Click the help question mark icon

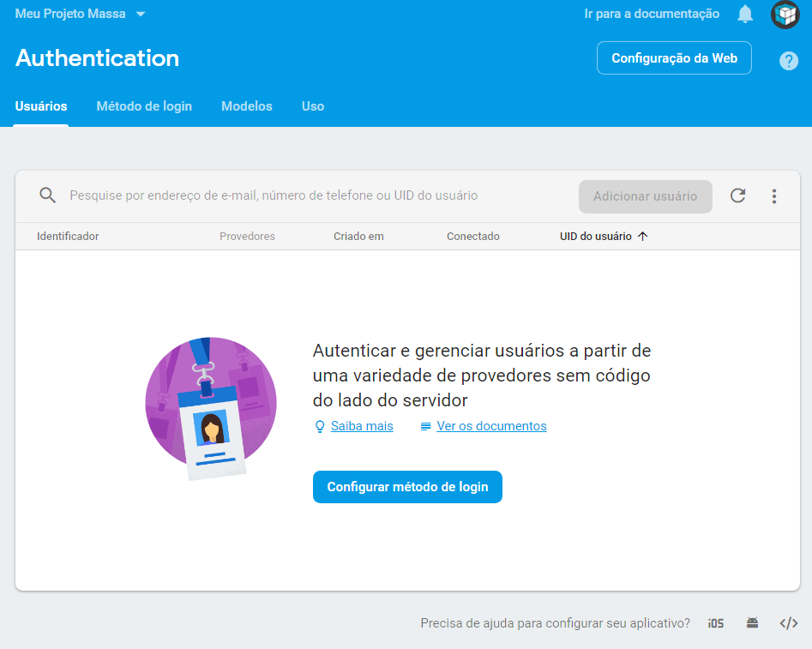[788, 61]
